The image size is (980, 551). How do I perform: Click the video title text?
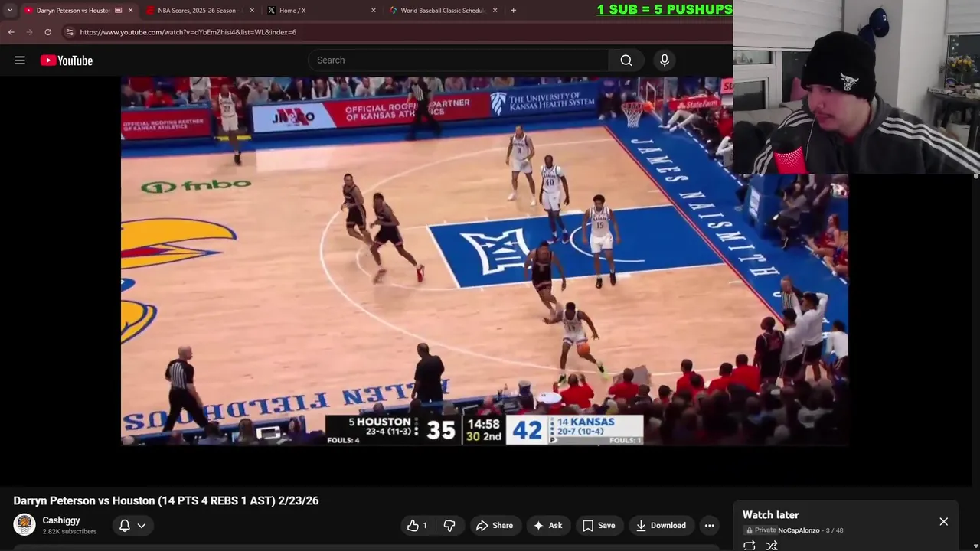166,500
